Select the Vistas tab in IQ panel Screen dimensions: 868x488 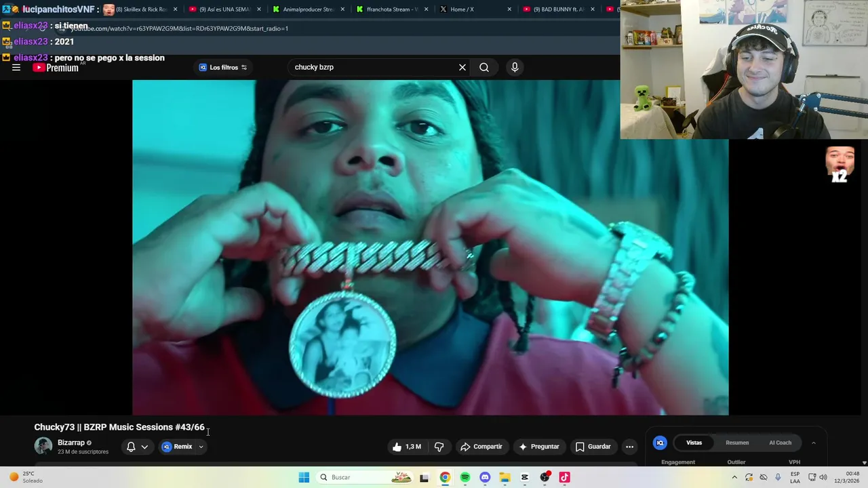point(694,443)
